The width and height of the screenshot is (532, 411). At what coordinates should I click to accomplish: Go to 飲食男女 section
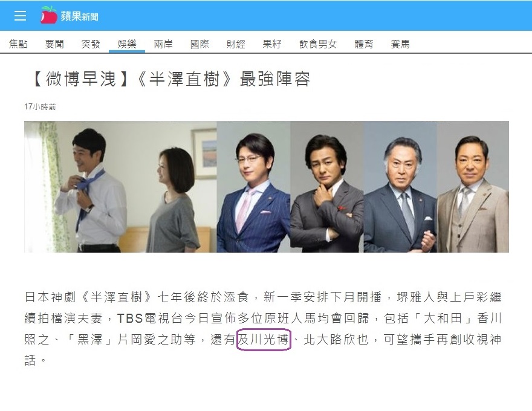tap(318, 44)
